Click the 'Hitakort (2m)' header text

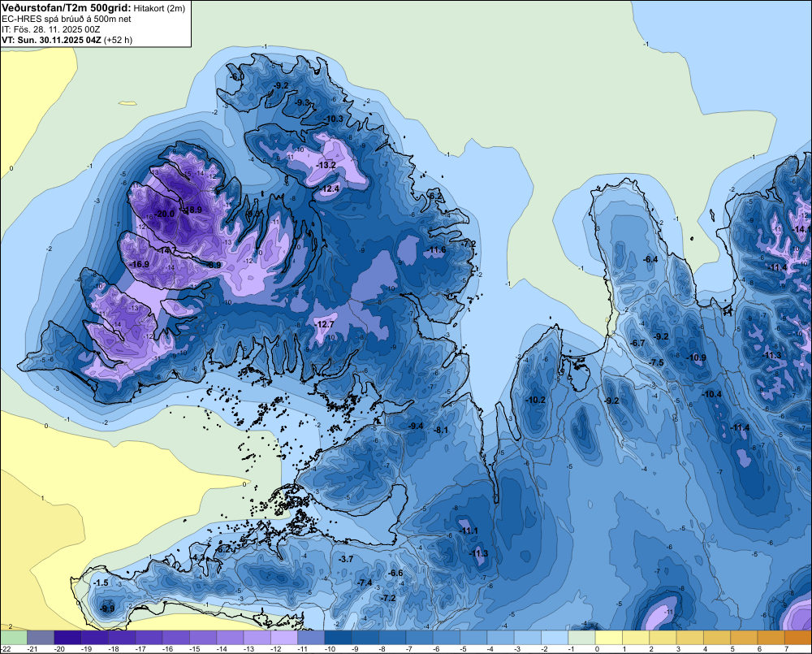pyautogui.click(x=159, y=8)
